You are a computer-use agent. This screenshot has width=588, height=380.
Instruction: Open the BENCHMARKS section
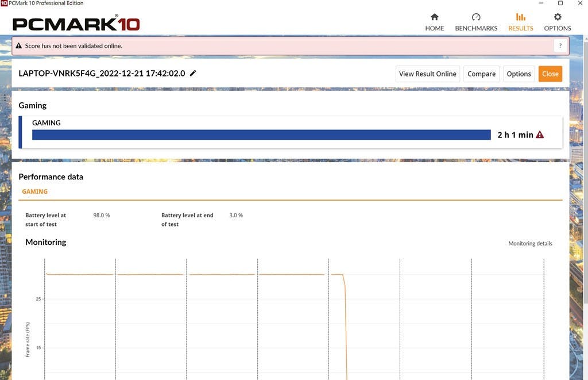tap(476, 22)
